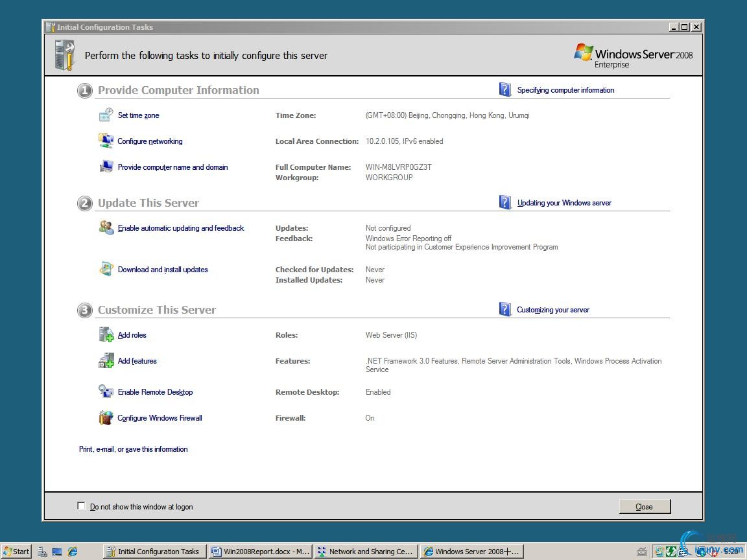The width and height of the screenshot is (747, 560).
Task: Select the IP text 10.2.0.105, IPv6 enabled
Action: click(x=405, y=141)
